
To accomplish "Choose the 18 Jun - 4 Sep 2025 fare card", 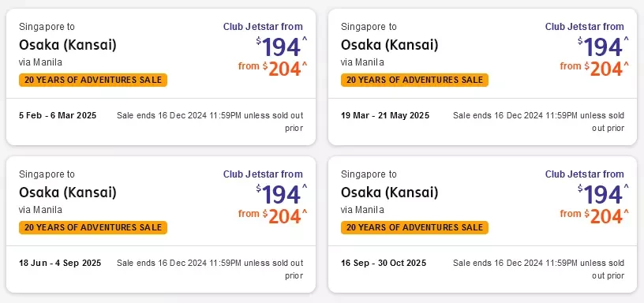I will point(161,225).
